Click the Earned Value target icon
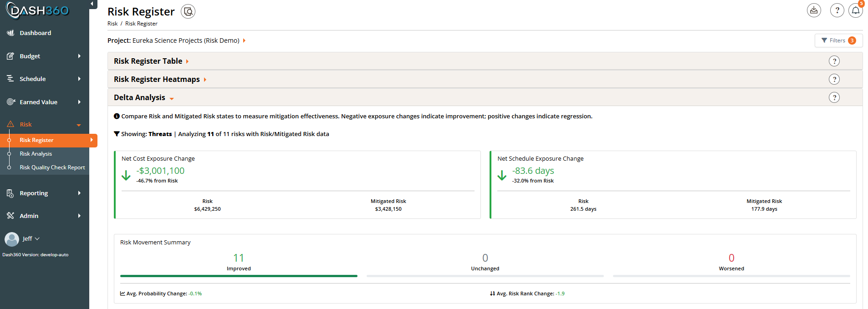 point(10,102)
